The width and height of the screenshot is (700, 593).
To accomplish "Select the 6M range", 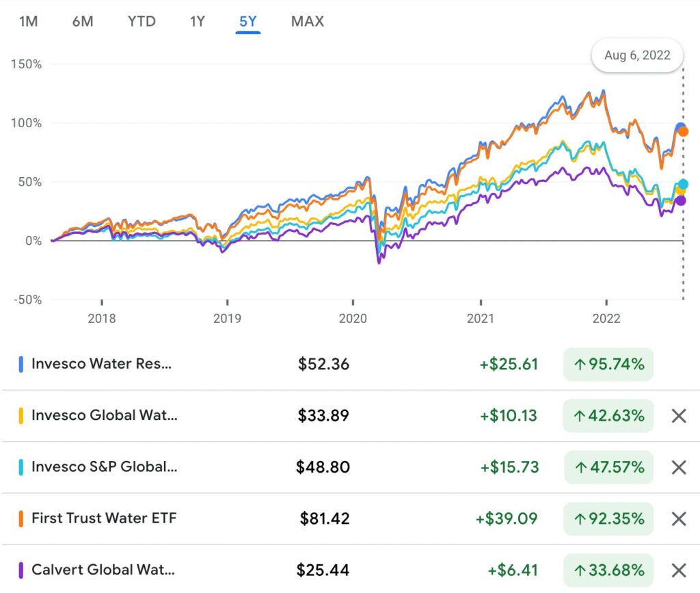I will tap(83, 21).
